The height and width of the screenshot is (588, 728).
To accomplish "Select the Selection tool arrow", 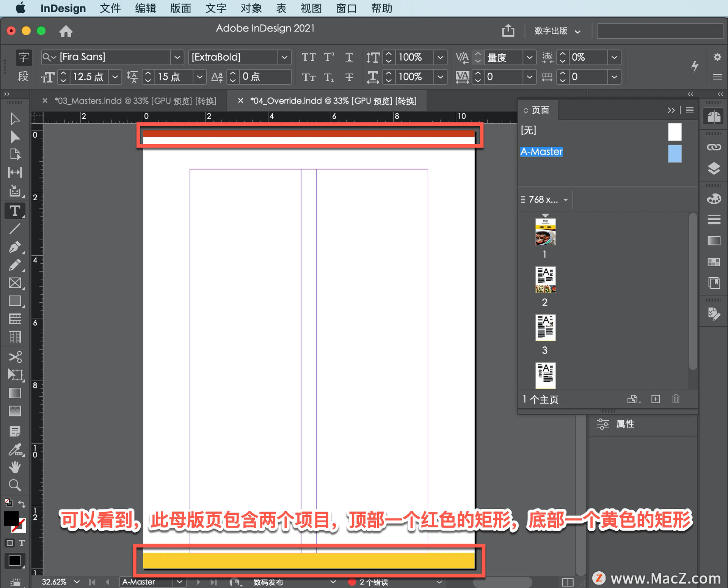I will [x=15, y=119].
